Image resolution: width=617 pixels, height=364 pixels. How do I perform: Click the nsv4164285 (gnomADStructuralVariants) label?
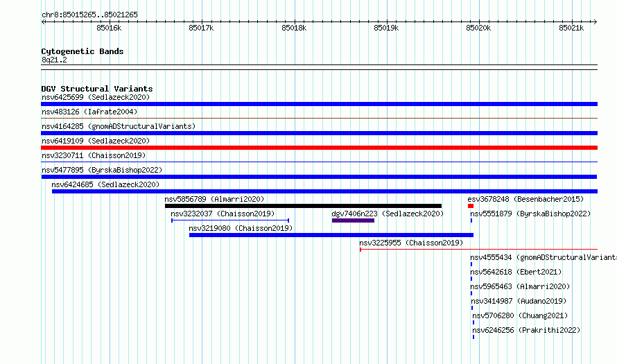click(119, 126)
